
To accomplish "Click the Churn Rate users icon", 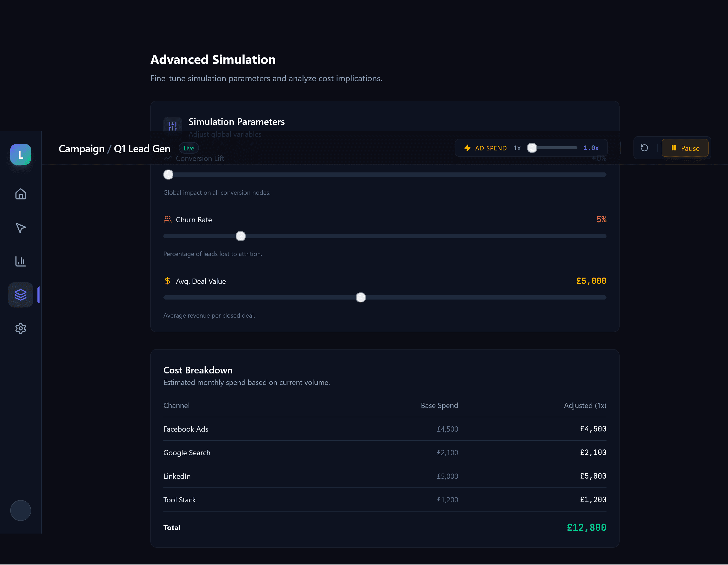I will 167,219.
